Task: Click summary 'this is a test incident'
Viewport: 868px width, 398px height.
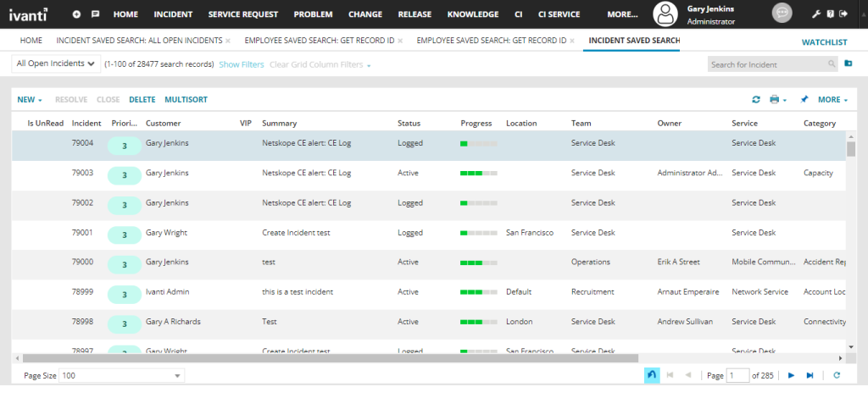Action: tap(298, 292)
